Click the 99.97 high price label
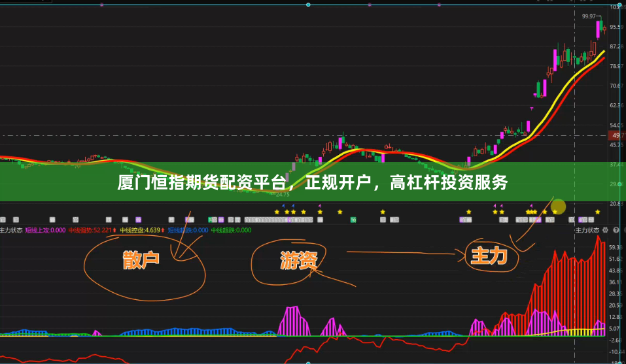626x364 pixels. (x=589, y=16)
